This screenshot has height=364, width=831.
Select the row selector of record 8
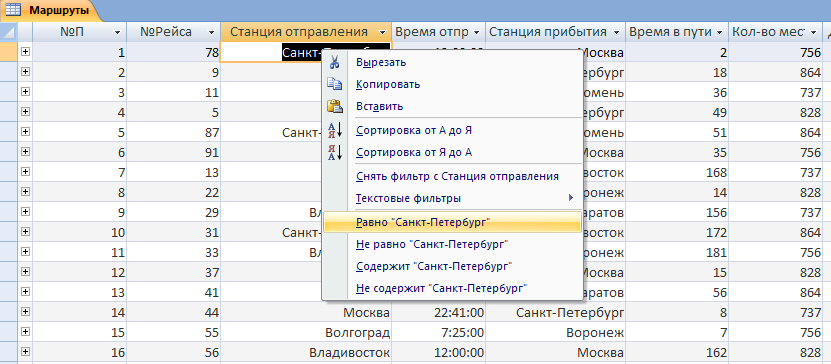click(8, 191)
